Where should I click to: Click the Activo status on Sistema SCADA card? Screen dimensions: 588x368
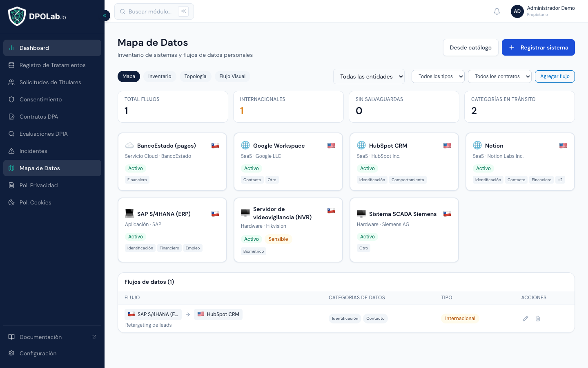[367, 237]
